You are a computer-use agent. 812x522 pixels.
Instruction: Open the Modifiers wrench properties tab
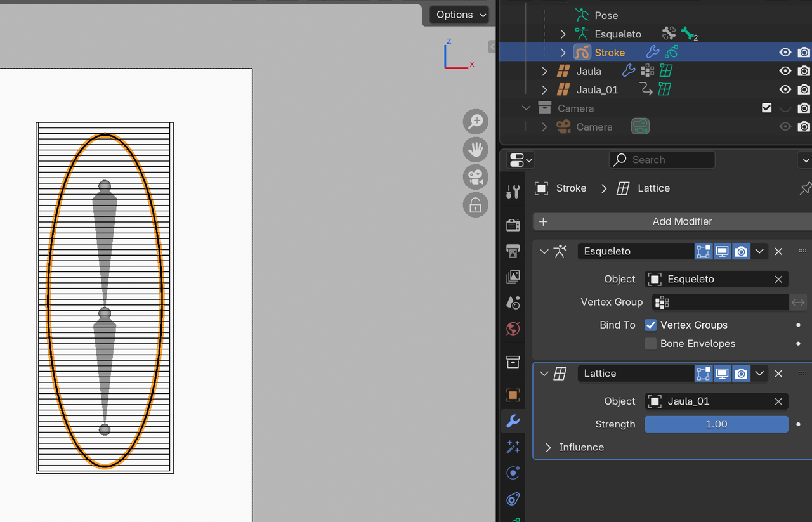point(513,421)
